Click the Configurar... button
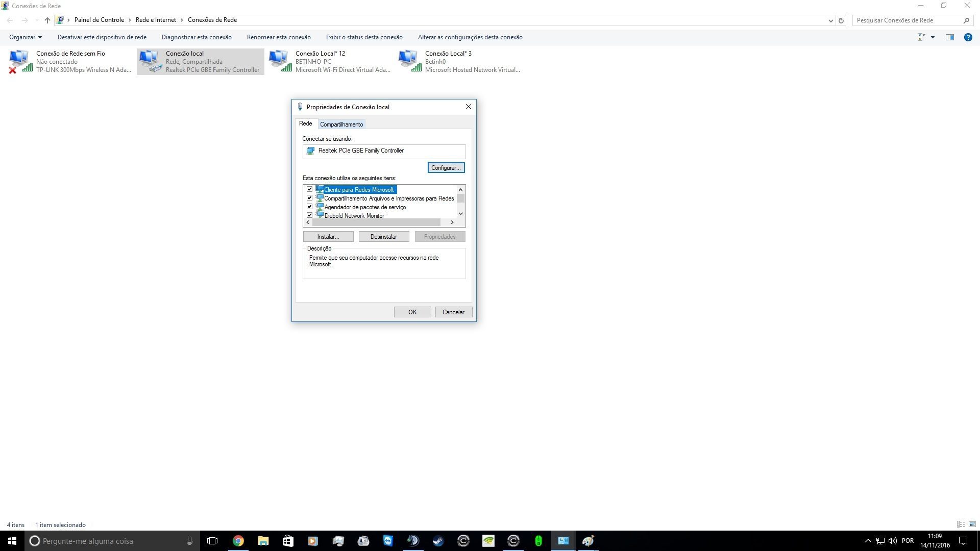This screenshot has height=551, width=980. pyautogui.click(x=446, y=168)
